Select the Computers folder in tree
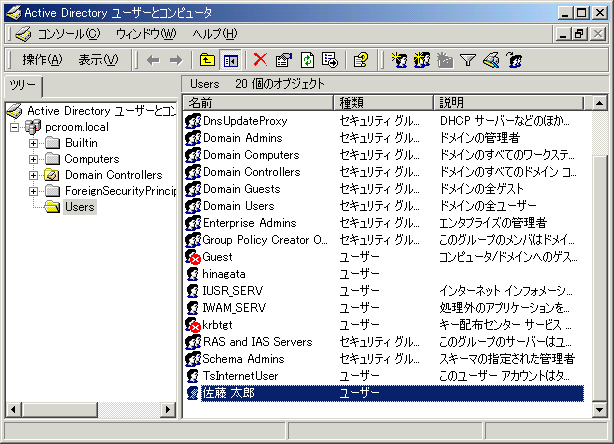Screen dimensions: 614x444 click(x=92, y=159)
